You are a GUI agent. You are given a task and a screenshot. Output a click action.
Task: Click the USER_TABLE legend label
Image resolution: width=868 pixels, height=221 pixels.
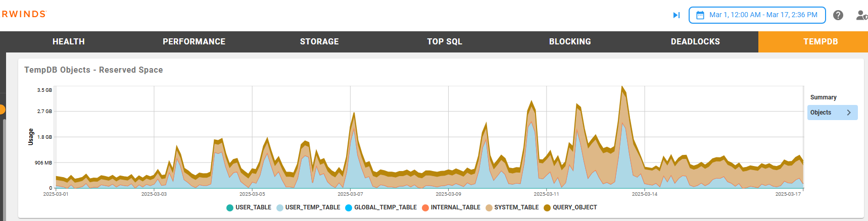(253, 207)
